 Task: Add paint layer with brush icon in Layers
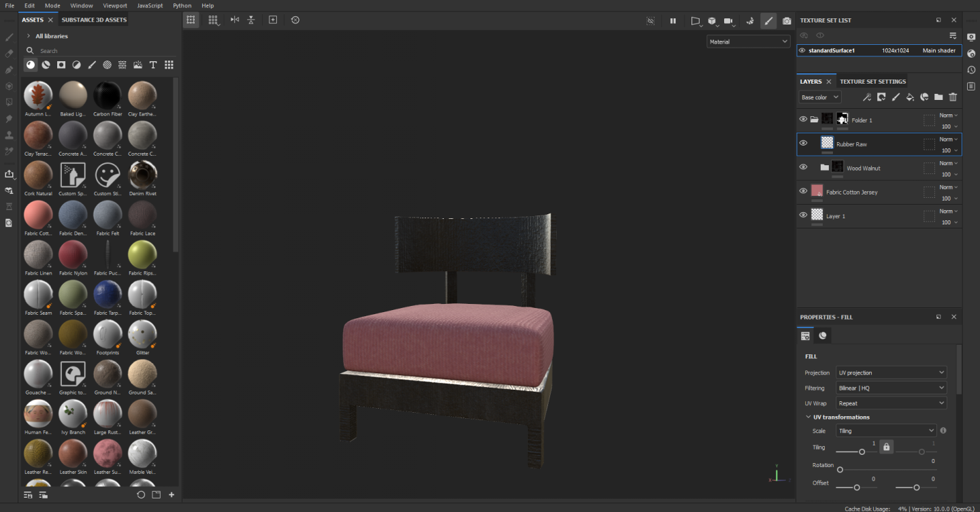point(896,97)
